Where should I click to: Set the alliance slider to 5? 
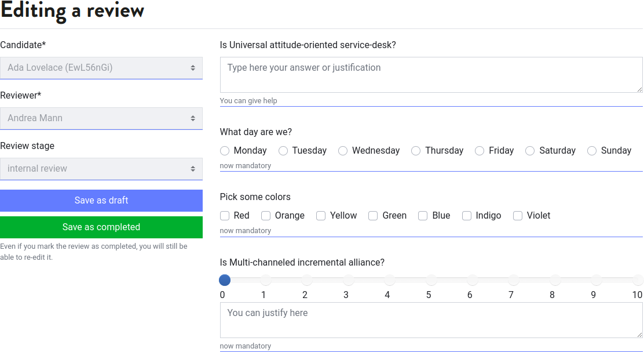point(431,281)
